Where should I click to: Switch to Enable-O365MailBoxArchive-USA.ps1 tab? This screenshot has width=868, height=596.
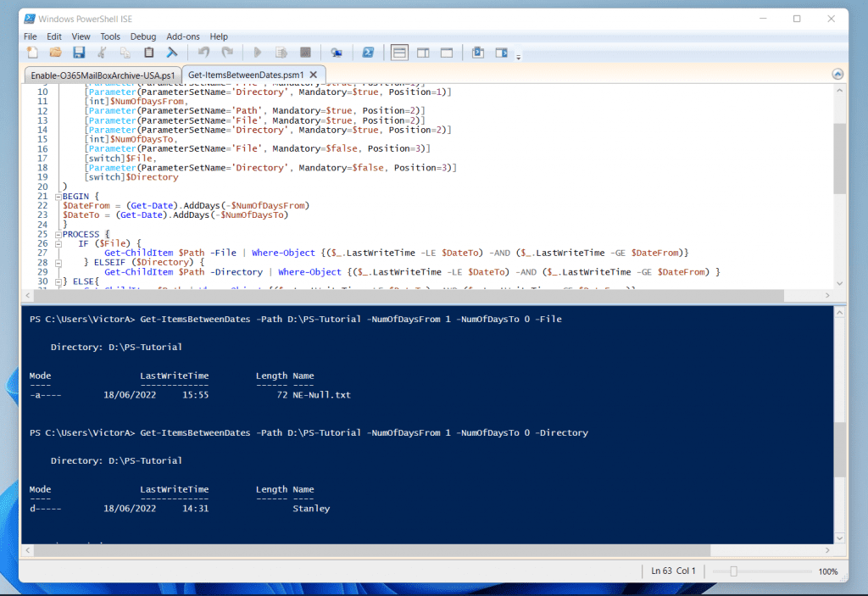[103, 75]
